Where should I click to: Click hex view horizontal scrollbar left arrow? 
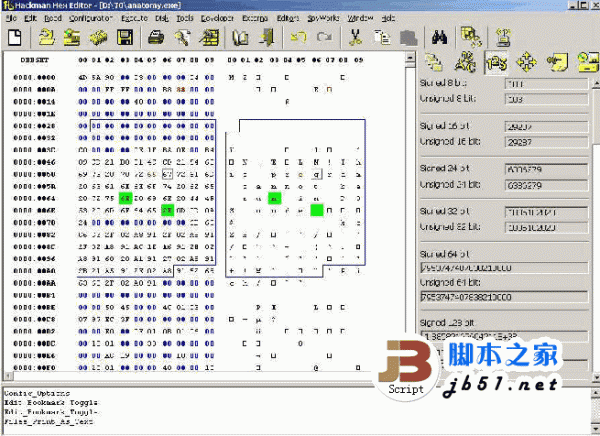pos(8,377)
